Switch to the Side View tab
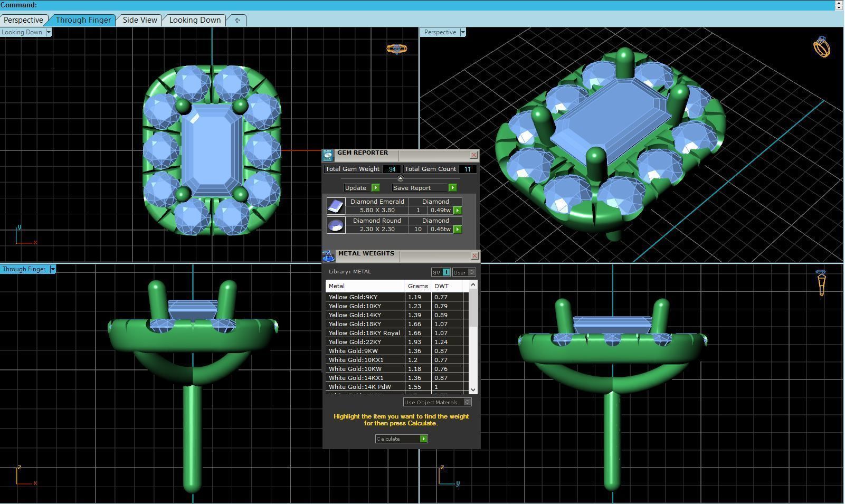 click(x=140, y=20)
